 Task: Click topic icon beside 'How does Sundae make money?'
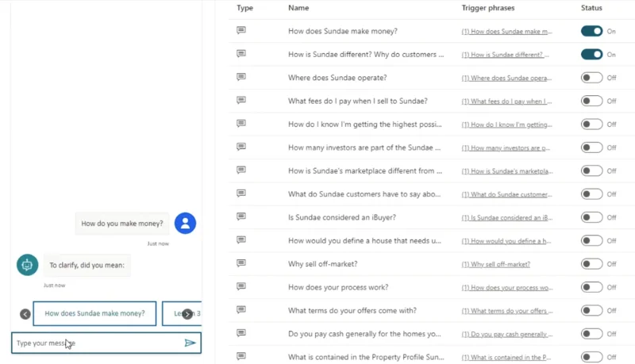pyautogui.click(x=241, y=30)
